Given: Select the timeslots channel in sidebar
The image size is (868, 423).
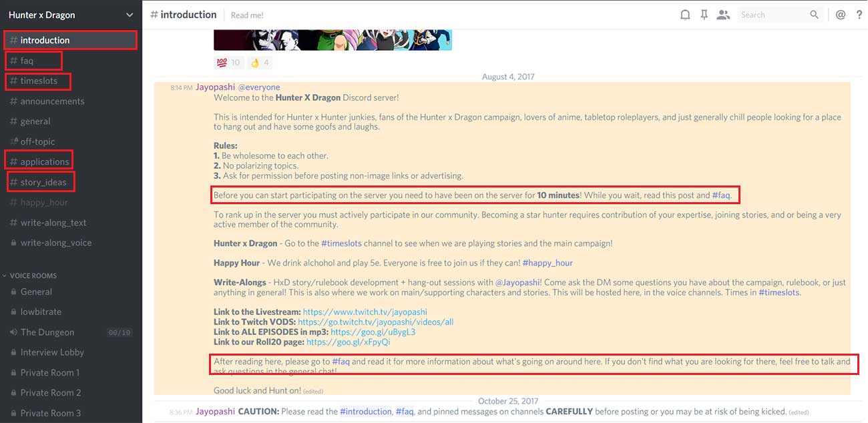Looking at the screenshot, I should pos(71,81).
